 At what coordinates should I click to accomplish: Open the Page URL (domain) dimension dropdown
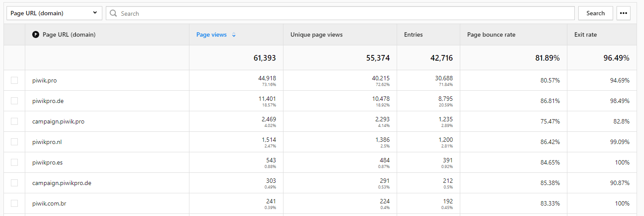pos(54,13)
